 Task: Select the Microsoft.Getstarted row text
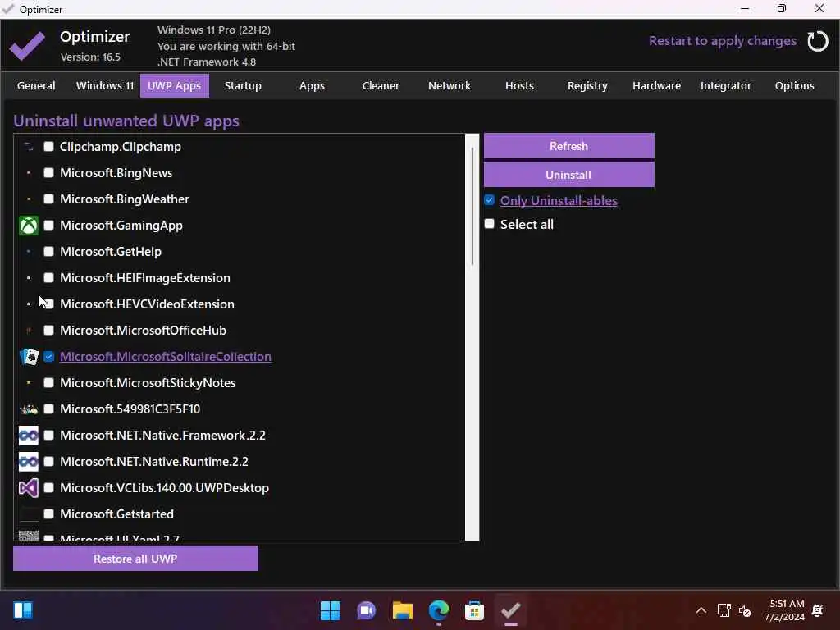click(116, 514)
